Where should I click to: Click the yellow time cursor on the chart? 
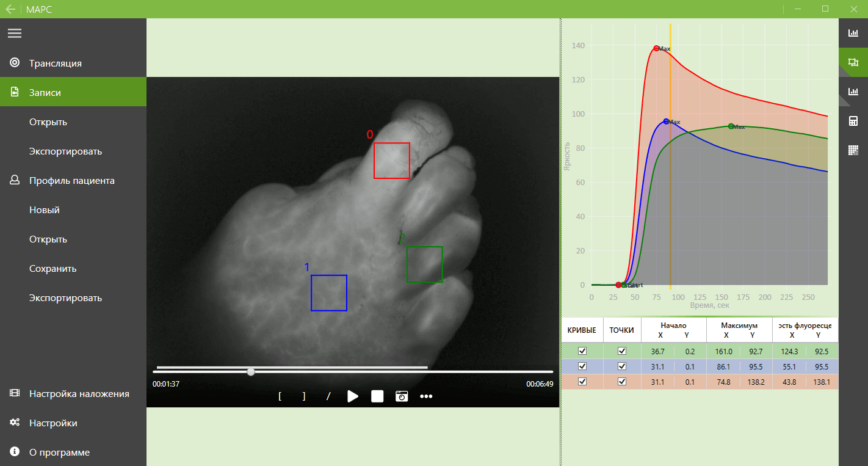[670, 156]
